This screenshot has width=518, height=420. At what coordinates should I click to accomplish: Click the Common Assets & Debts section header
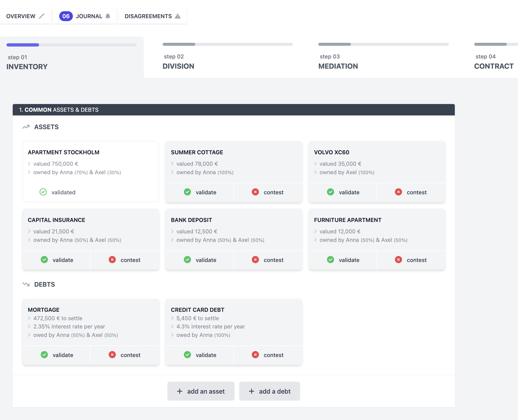[234, 110]
